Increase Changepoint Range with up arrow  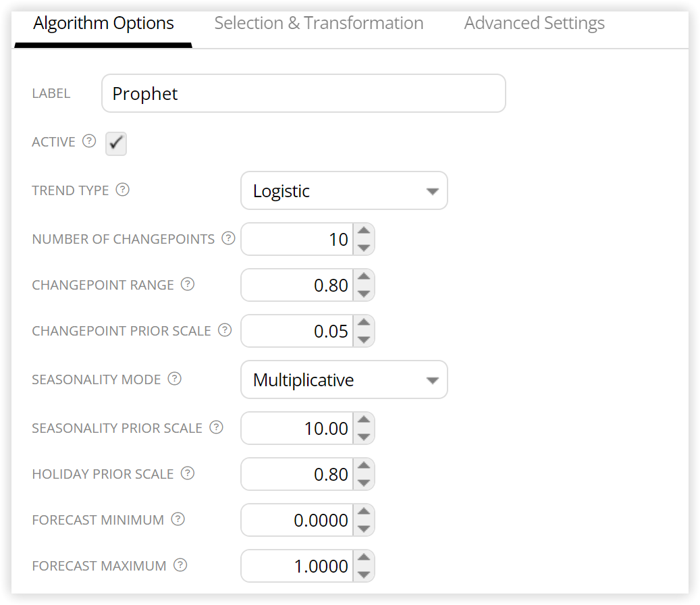click(x=364, y=277)
